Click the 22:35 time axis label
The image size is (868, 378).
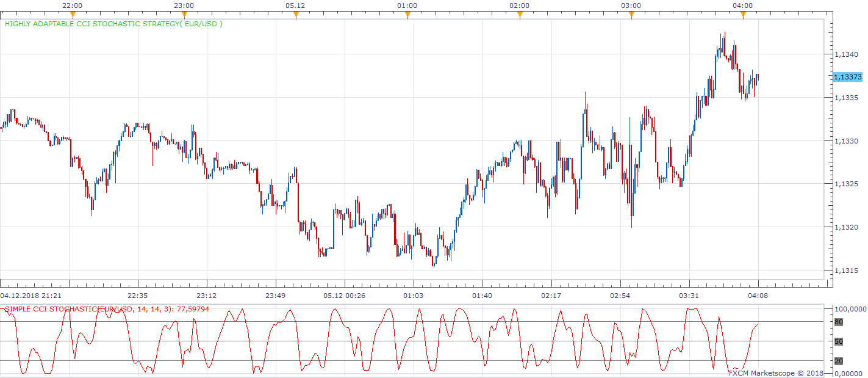point(138,296)
